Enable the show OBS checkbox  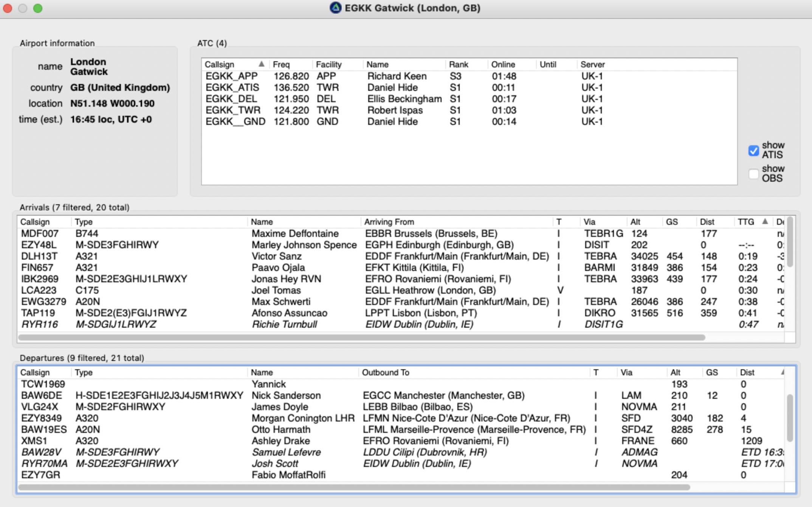coord(753,174)
